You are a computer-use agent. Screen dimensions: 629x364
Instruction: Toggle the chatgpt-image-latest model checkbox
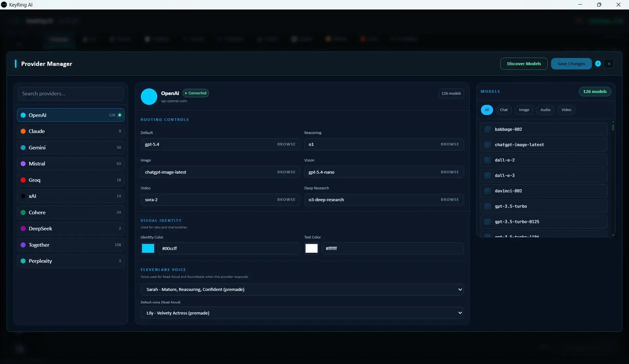[488, 145]
